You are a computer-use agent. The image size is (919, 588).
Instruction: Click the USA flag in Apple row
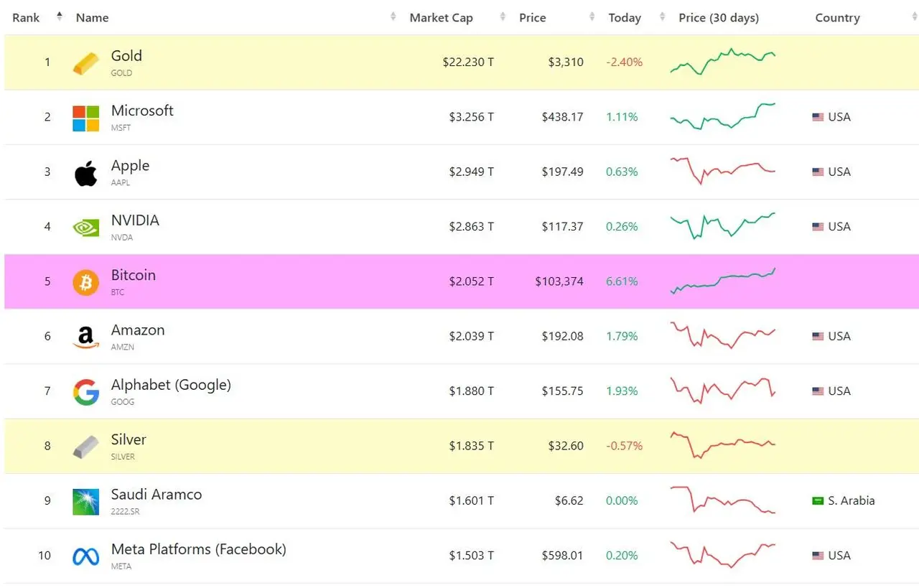coord(818,172)
